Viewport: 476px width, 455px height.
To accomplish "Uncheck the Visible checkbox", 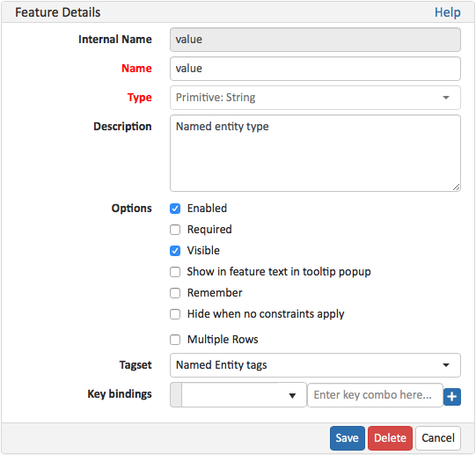I will 175,251.
